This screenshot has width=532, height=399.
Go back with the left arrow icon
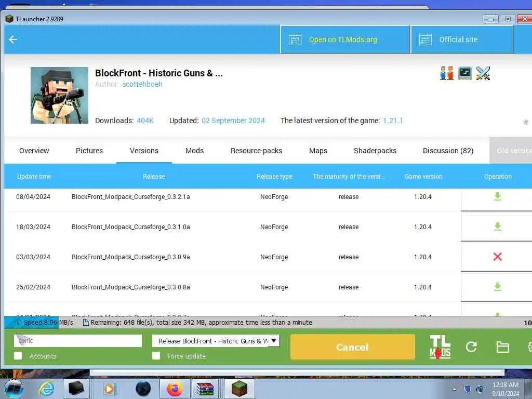pyautogui.click(x=13, y=39)
